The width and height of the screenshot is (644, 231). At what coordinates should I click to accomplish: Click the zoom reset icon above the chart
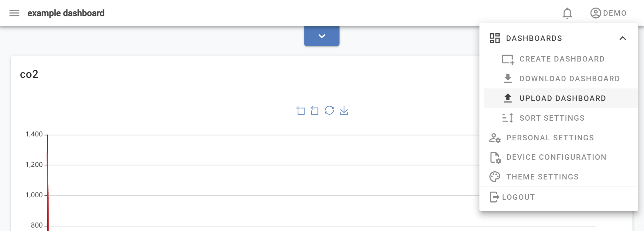click(x=315, y=110)
